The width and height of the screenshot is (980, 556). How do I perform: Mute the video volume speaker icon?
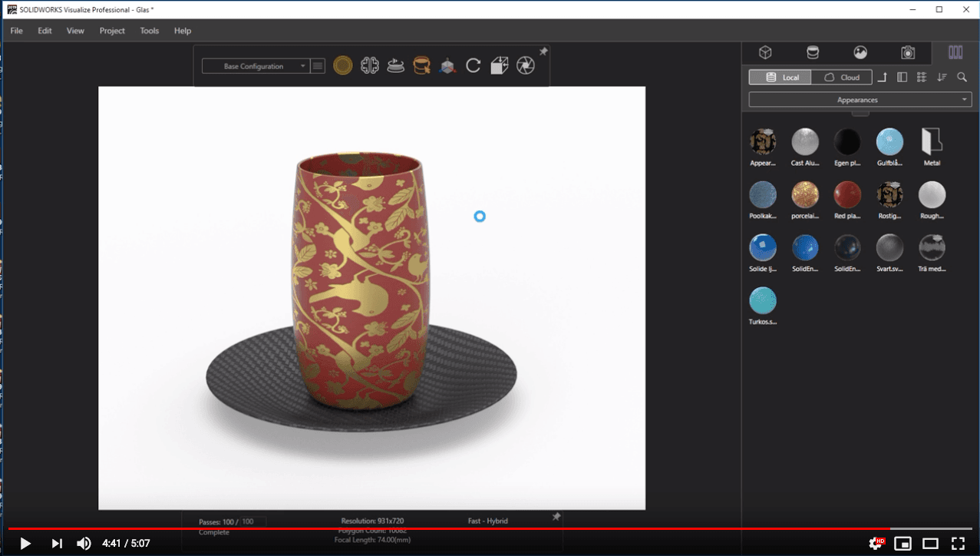(x=84, y=544)
